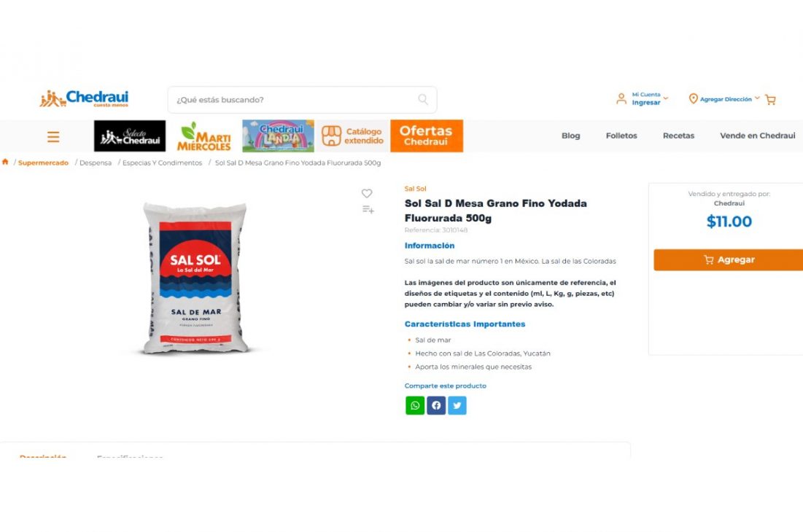Click the ¿Qué estás buscando? search field
Screen dimensions: 803x532
(302, 100)
